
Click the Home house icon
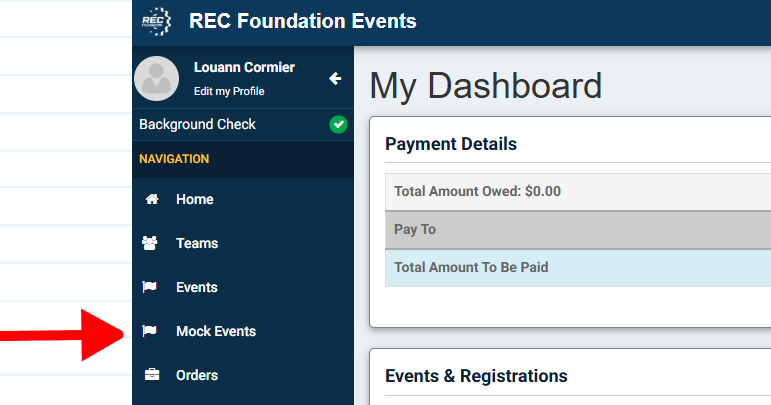[152, 199]
